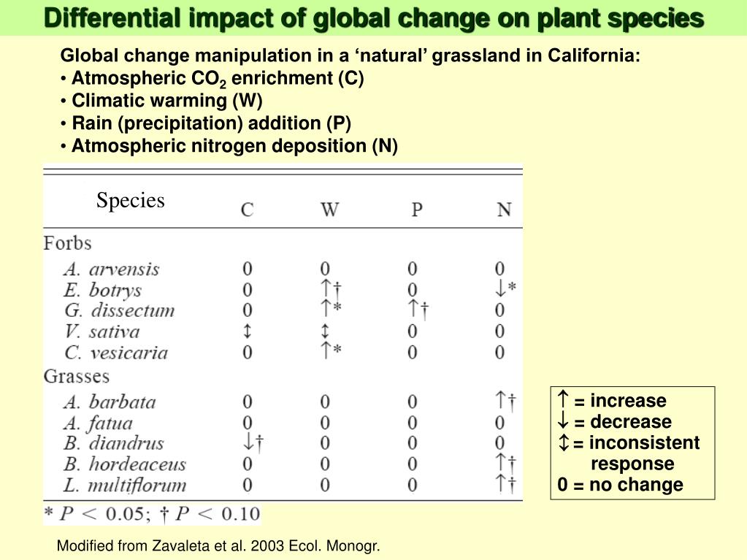Click the Species column header
The width and height of the screenshot is (747, 560).
131,201
